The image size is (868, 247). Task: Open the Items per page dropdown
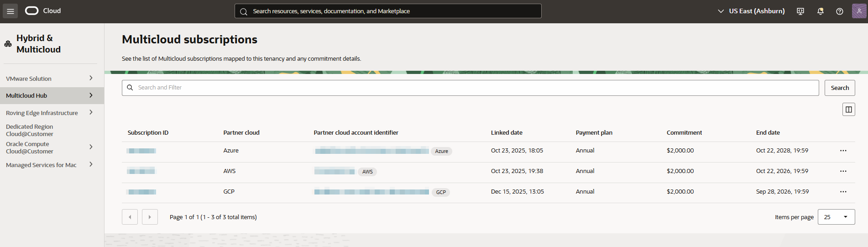click(x=836, y=217)
